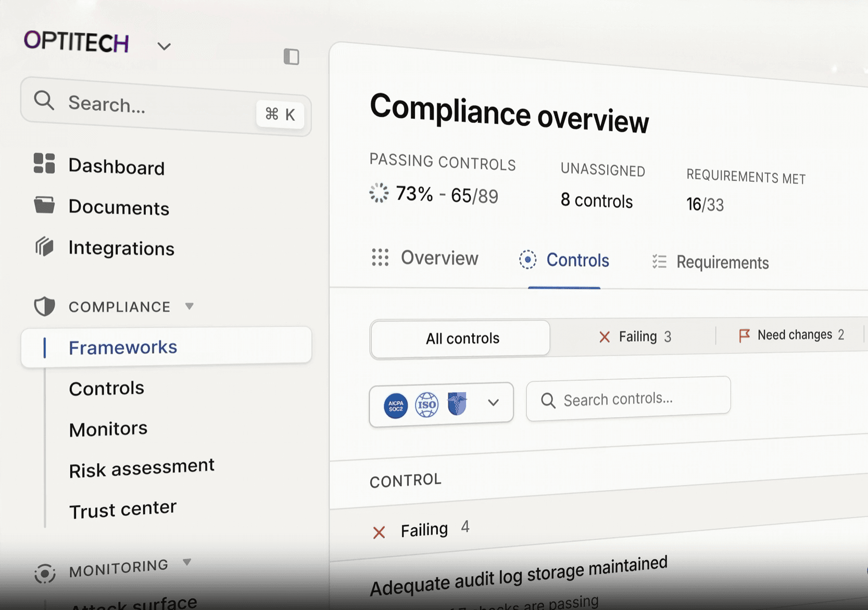This screenshot has width=868, height=610.
Task: Click the sidebar Search field
Action: coord(166,106)
